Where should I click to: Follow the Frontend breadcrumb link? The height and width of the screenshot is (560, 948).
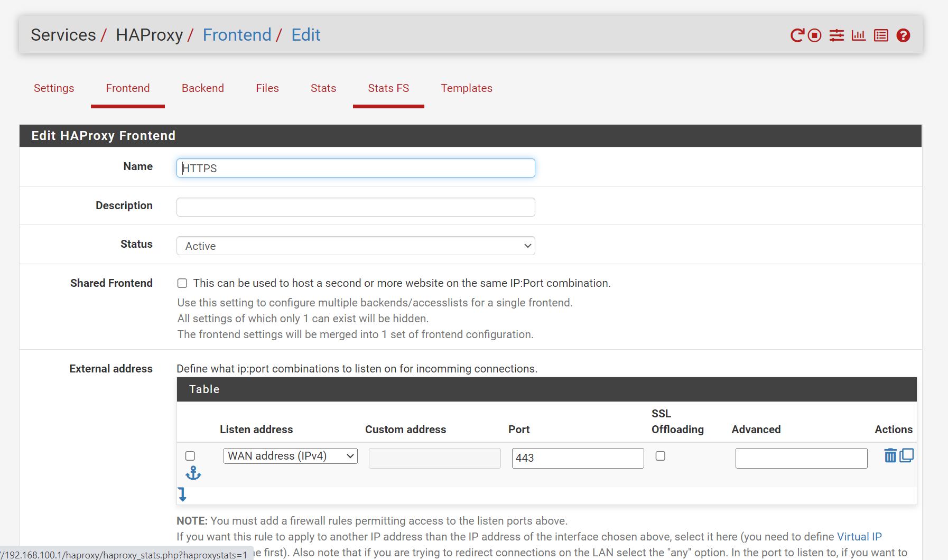[x=237, y=35]
